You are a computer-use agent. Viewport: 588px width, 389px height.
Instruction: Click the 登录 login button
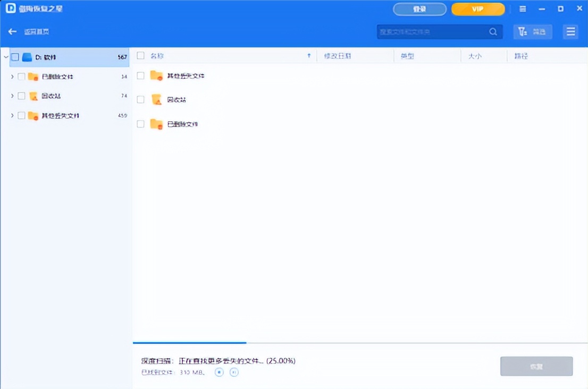(419, 9)
